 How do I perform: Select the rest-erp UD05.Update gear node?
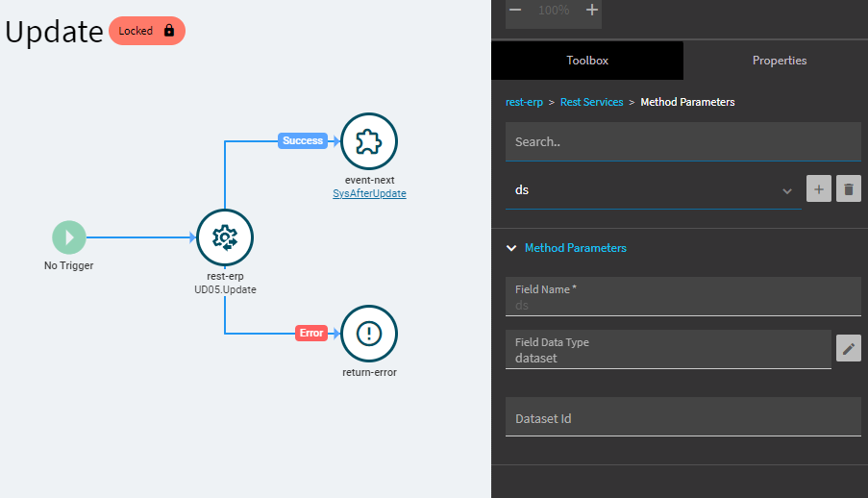(224, 237)
